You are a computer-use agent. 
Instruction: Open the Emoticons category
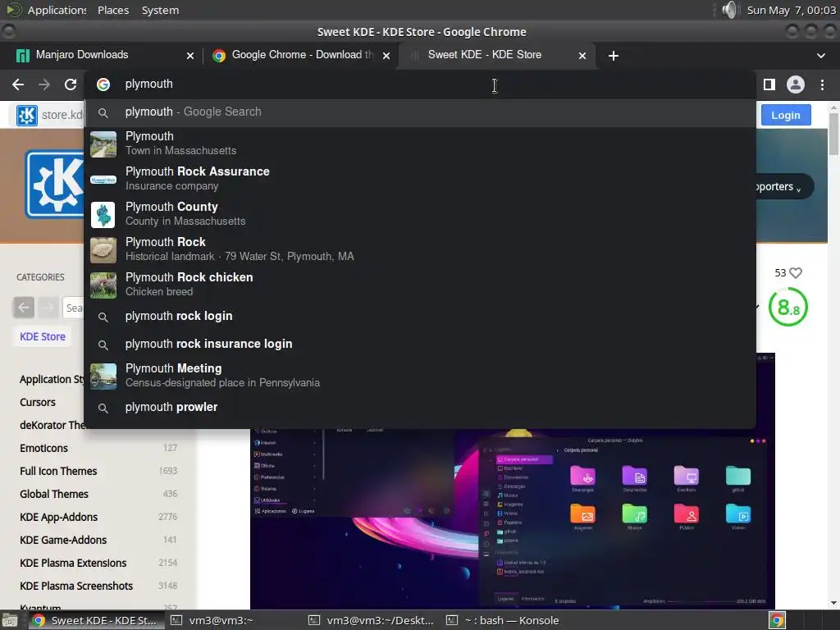click(44, 449)
